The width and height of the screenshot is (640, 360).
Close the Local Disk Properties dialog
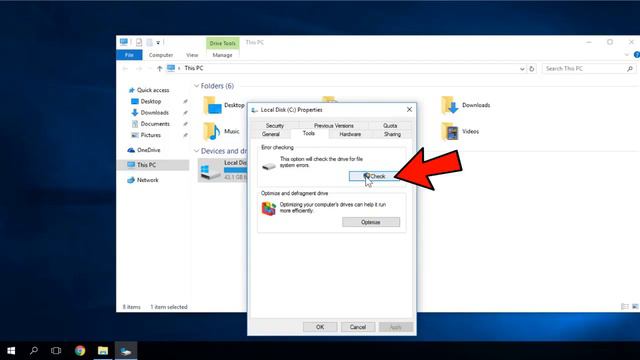(409, 109)
